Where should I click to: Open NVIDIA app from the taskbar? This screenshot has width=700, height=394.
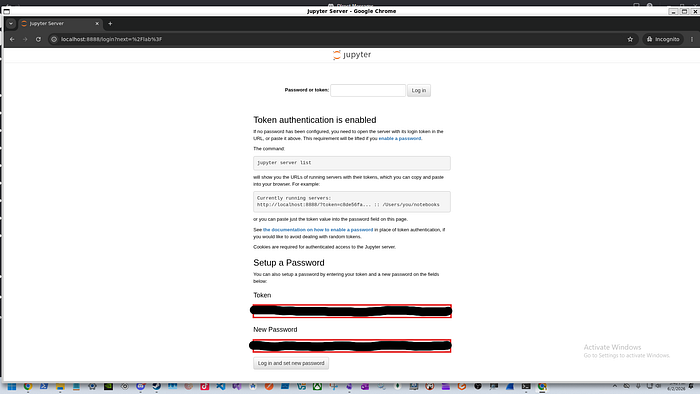pos(108,387)
